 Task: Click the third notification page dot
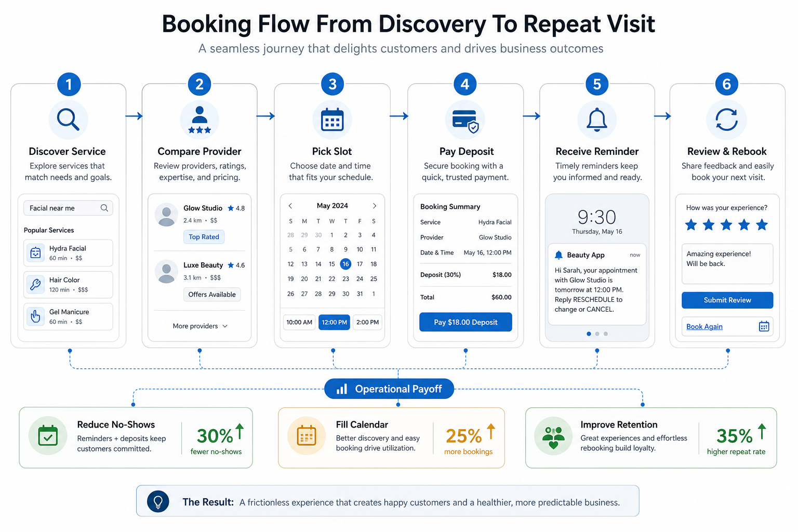pos(605,334)
